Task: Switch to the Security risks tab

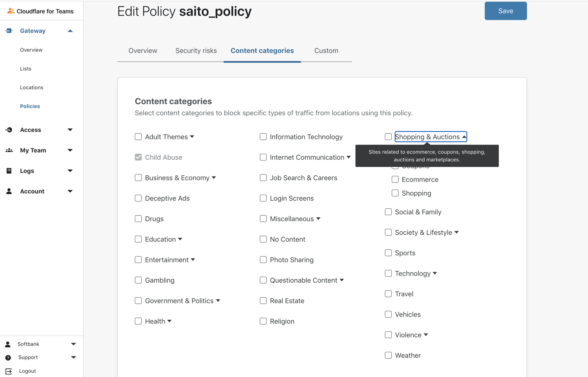Action: (196, 50)
